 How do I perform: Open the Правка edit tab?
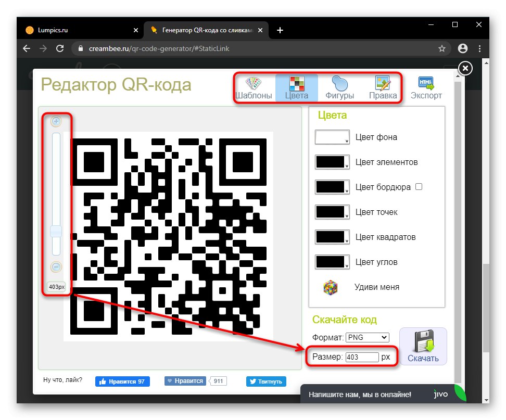point(383,88)
